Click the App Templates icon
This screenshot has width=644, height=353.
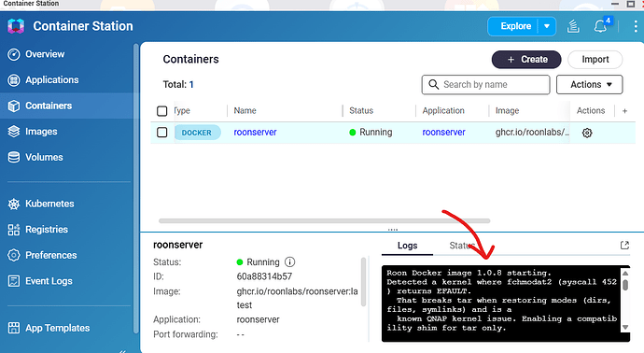(14, 328)
